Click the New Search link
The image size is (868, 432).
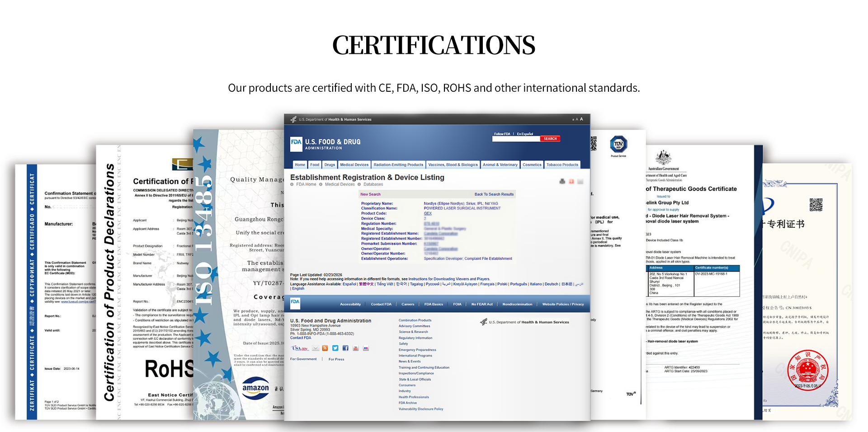(x=370, y=194)
